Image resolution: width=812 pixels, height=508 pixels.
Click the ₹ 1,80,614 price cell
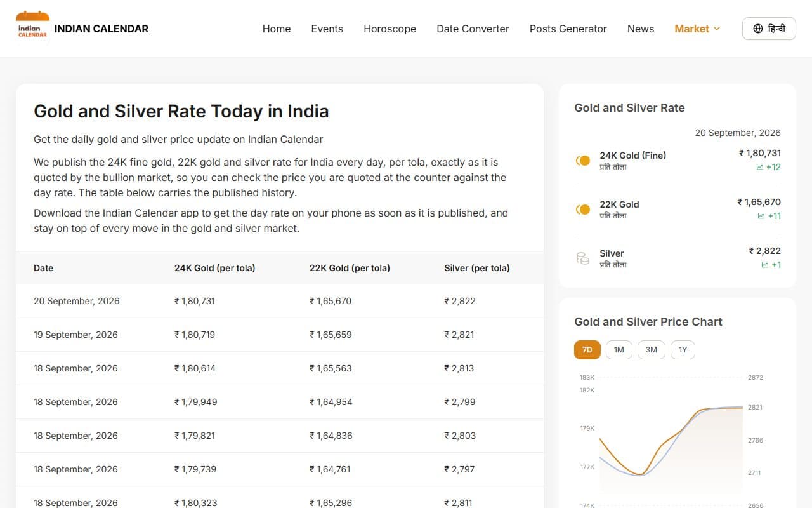(195, 368)
